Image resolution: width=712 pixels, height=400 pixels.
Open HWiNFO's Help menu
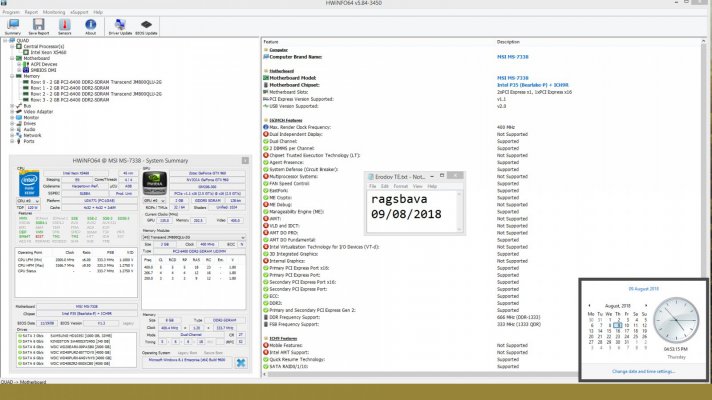98,12
